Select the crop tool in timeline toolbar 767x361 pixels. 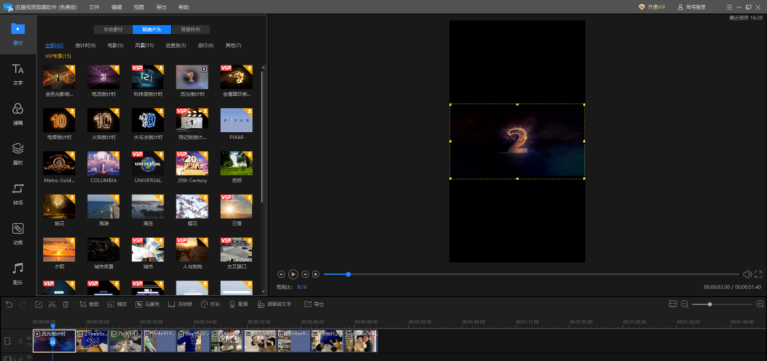[89, 304]
